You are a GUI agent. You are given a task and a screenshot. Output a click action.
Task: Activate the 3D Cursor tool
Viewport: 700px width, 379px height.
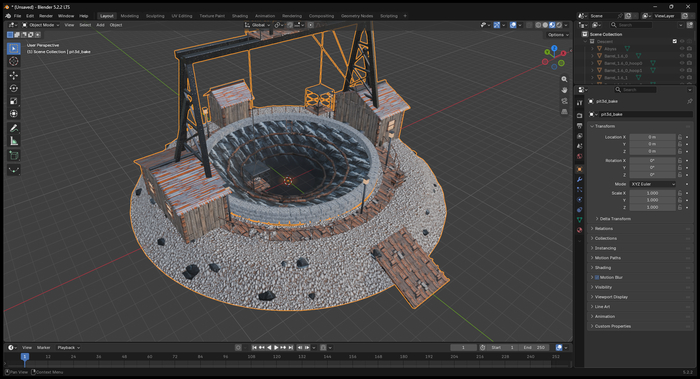(14, 61)
